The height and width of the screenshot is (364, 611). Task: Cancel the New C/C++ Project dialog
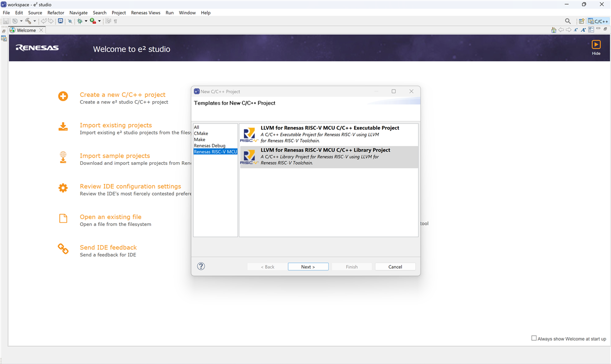[x=395, y=267]
